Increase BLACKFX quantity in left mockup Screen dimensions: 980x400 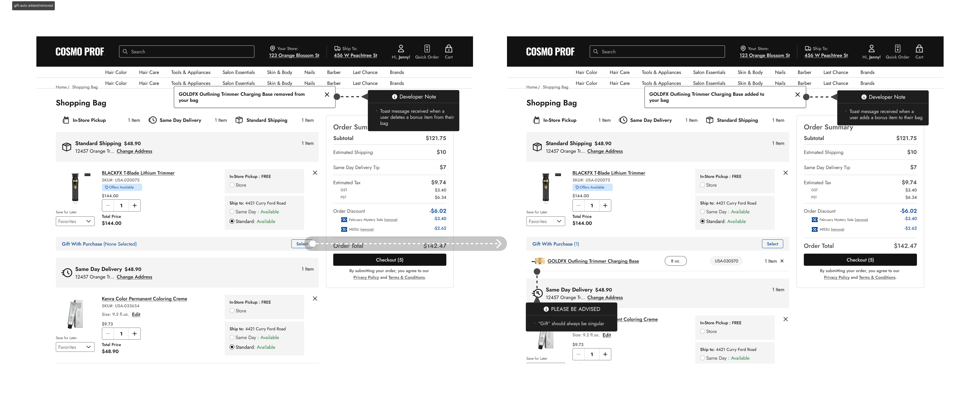pos(134,206)
